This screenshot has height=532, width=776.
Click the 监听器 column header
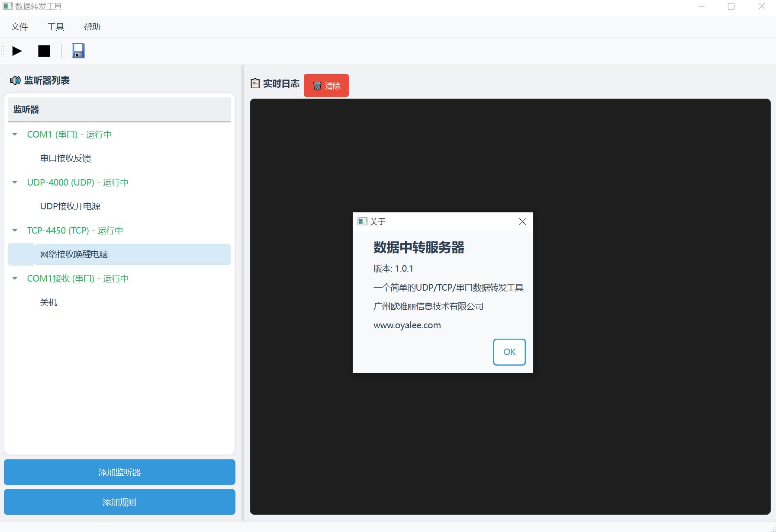coord(119,109)
